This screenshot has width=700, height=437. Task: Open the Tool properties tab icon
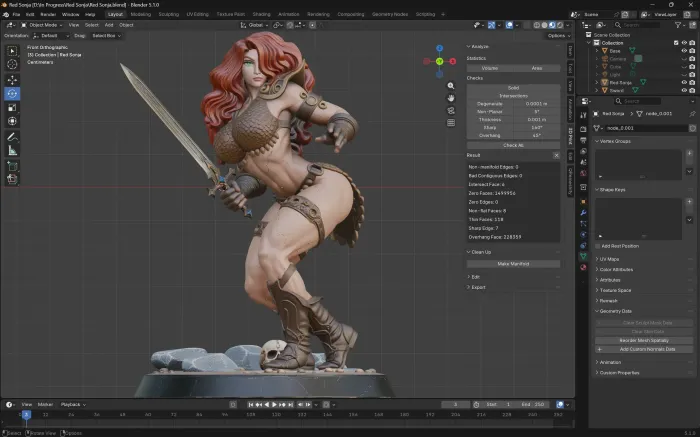[583, 115]
